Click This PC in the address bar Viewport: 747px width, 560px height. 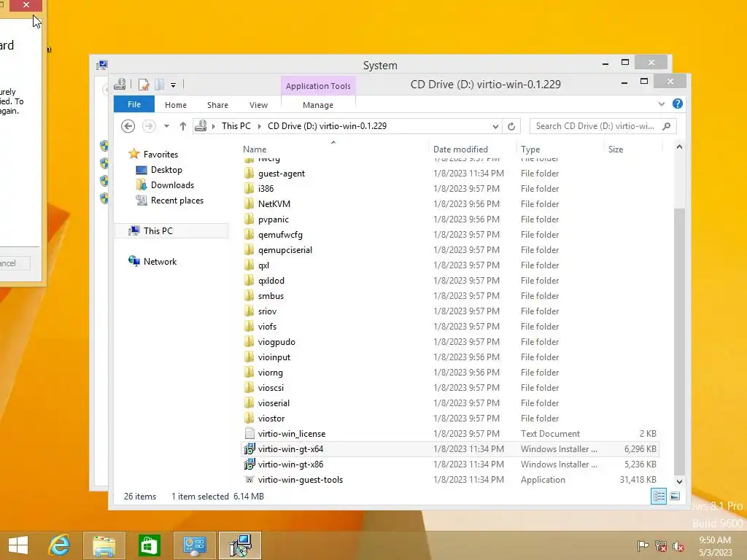tap(236, 126)
